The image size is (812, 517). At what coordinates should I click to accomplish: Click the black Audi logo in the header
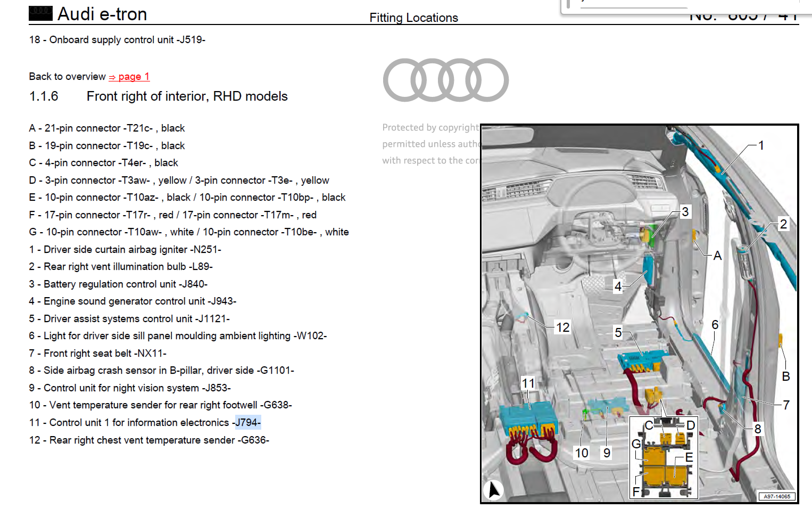coord(40,13)
